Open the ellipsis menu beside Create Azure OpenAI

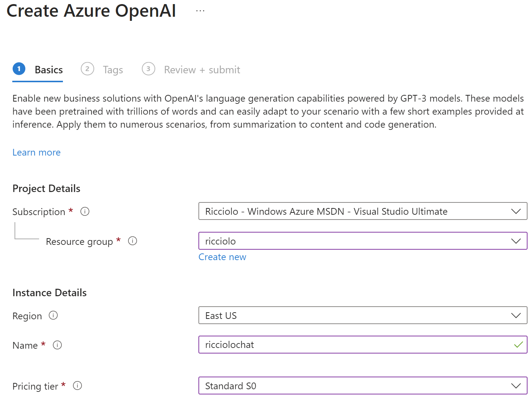point(200,11)
